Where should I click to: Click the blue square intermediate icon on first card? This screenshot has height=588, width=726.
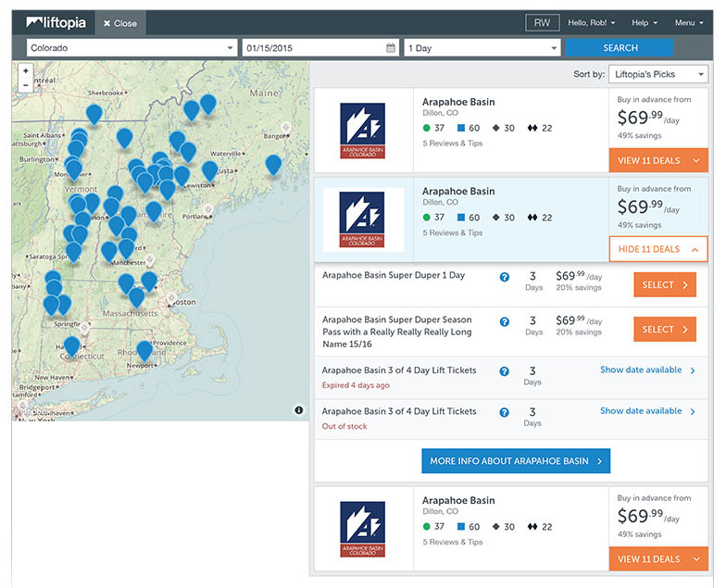coord(461,128)
